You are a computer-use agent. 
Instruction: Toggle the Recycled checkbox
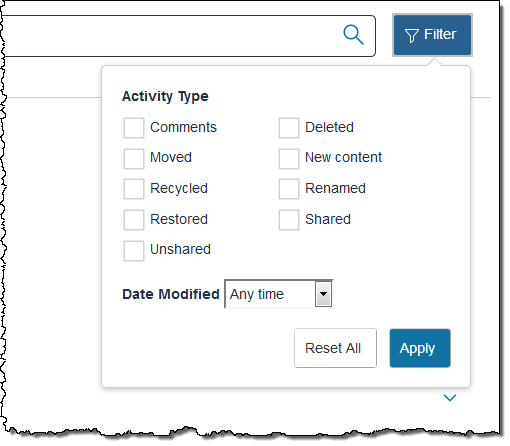[134, 189]
